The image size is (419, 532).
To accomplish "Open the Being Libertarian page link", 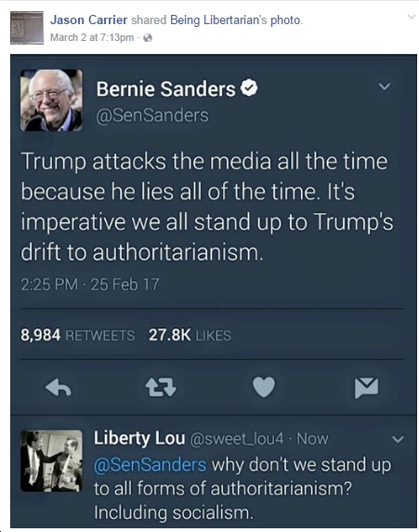I will [218, 20].
